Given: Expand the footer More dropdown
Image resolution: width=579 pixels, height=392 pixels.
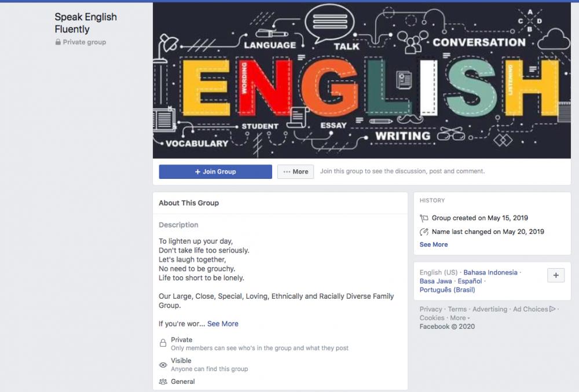Looking at the screenshot, I should pos(459,318).
